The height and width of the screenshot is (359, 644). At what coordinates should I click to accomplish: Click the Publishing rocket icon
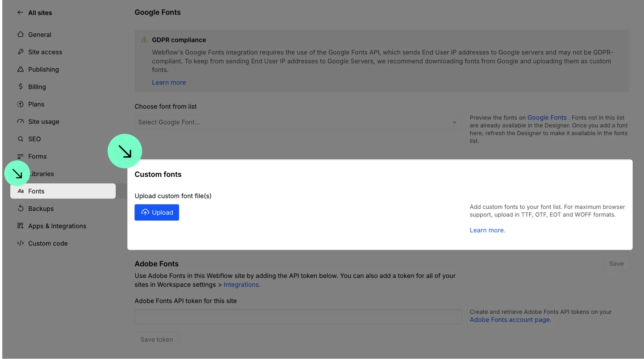point(20,69)
